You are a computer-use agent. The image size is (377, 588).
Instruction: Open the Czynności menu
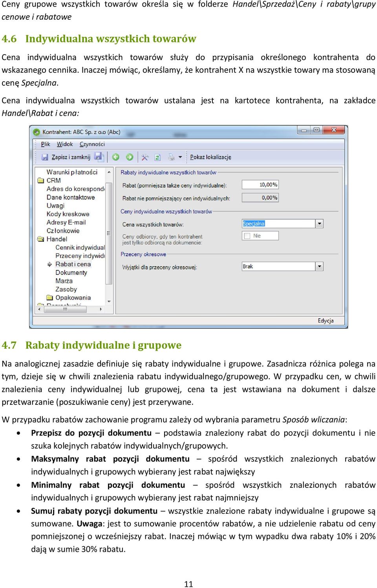coord(92,144)
